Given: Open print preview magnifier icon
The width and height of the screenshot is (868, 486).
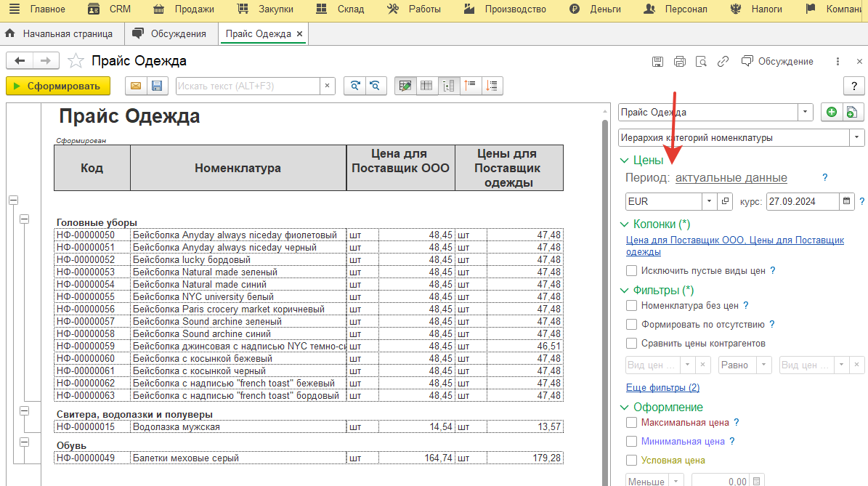Looking at the screenshot, I should click(701, 62).
